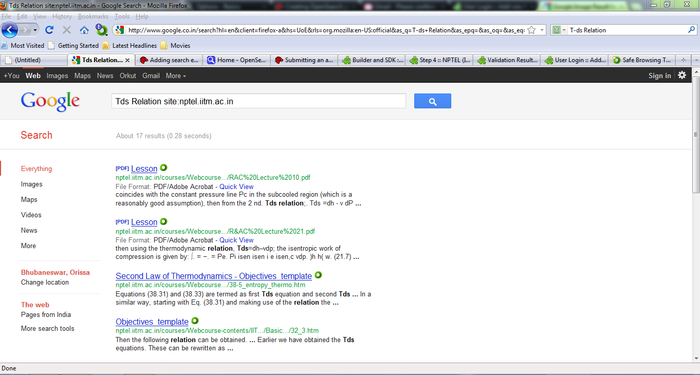The height and width of the screenshot is (375, 700).
Task: Switch to the (Untitled) tab
Action: coord(34,60)
